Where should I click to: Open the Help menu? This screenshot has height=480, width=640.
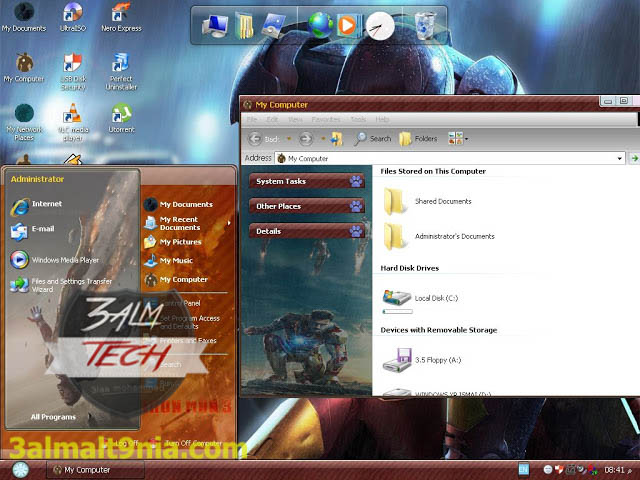(x=382, y=119)
